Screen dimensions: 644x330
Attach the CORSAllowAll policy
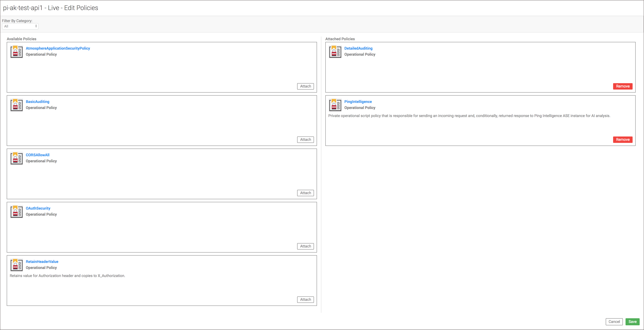pos(305,193)
